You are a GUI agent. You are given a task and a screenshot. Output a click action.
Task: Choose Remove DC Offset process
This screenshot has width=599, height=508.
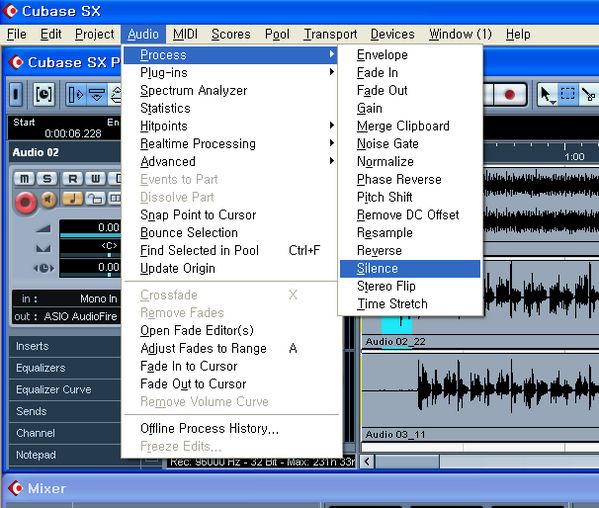pos(410,215)
